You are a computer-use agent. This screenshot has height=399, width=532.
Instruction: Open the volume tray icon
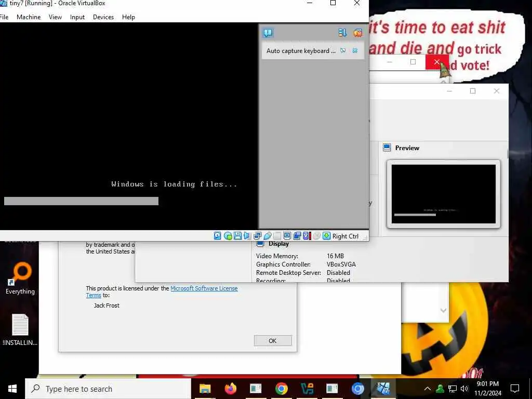tap(464, 389)
